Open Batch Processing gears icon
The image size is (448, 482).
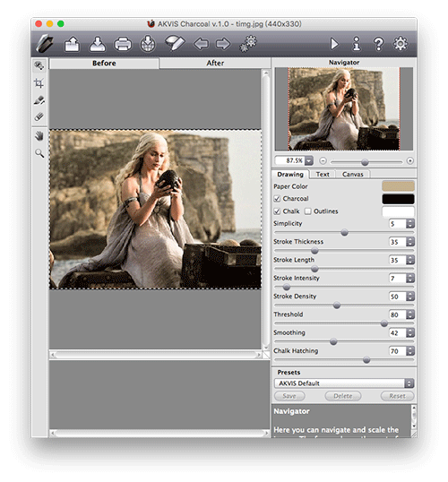[x=248, y=44]
